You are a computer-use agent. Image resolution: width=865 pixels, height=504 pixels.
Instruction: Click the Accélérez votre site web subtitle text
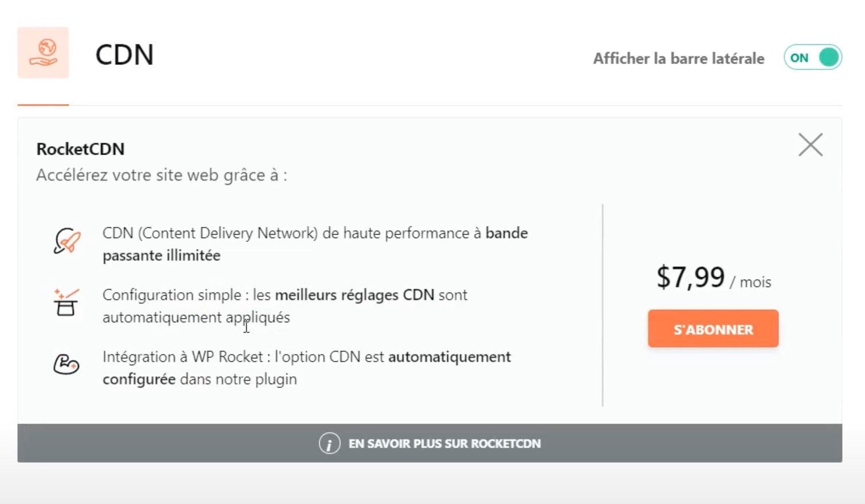(x=162, y=175)
